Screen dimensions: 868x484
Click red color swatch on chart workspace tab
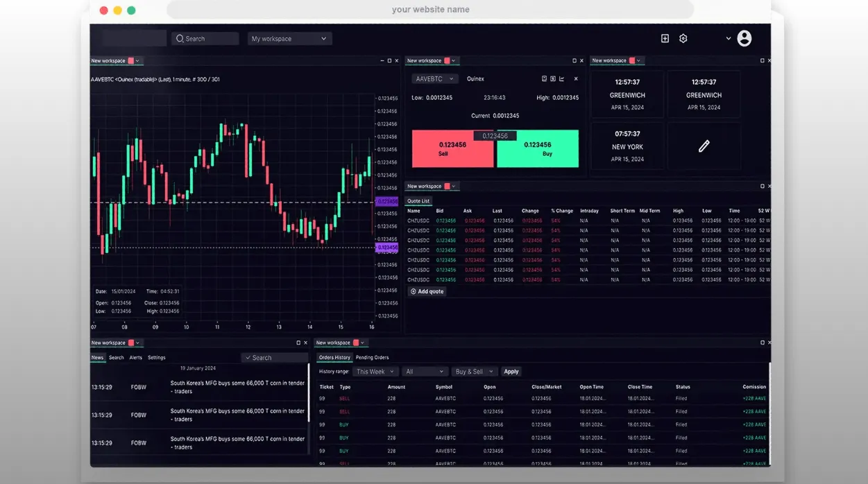130,61
